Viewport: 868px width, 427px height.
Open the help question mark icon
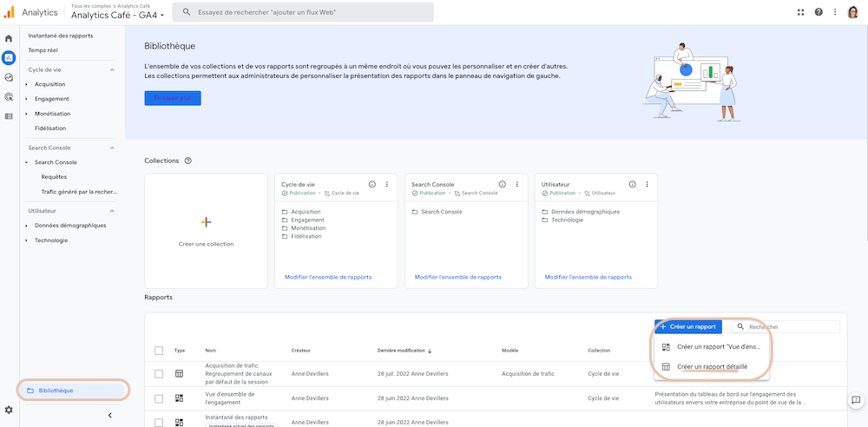tap(819, 12)
